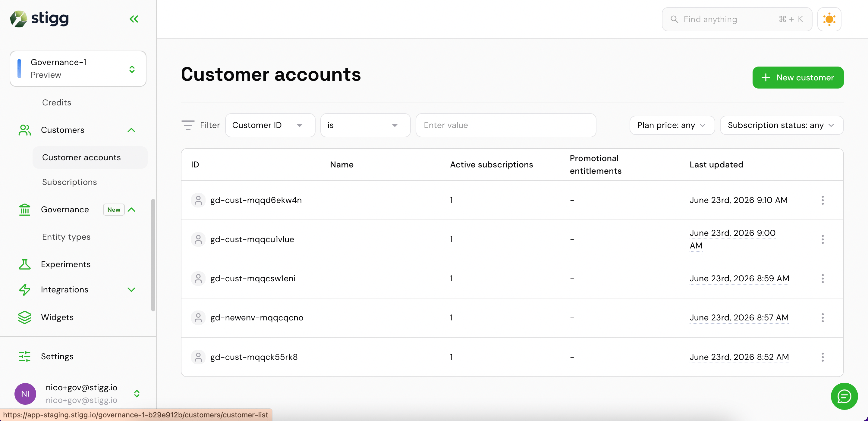Click the NI user avatar
The width and height of the screenshot is (868, 421).
point(25,394)
